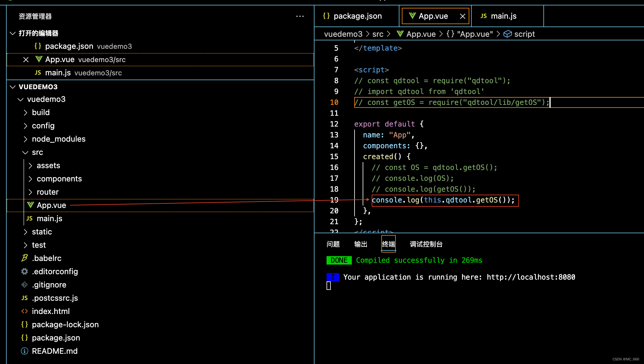644x364 pixels.
Task: Click script in the breadcrumb path
Action: point(524,34)
